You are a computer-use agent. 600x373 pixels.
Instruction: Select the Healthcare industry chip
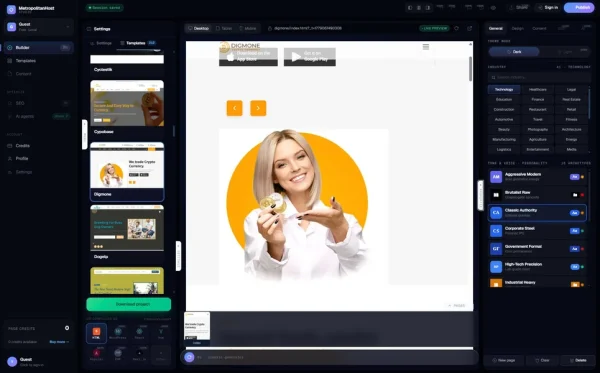click(x=538, y=90)
